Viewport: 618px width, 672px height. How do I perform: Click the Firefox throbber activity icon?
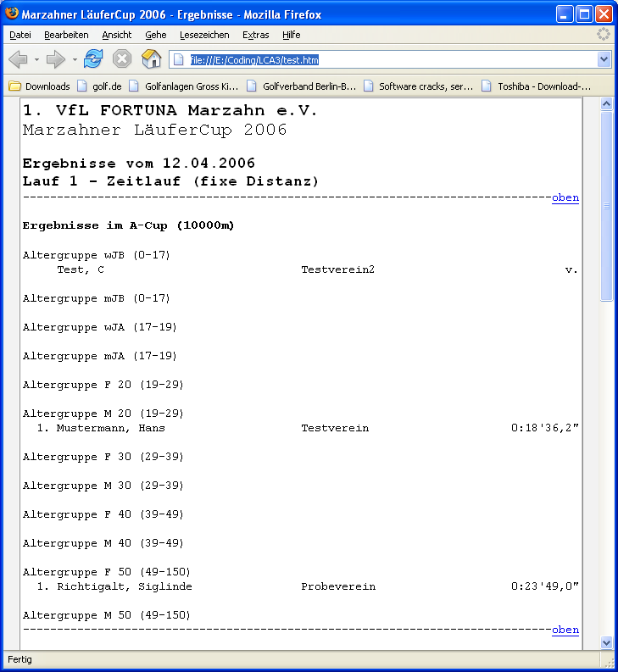[x=604, y=34]
